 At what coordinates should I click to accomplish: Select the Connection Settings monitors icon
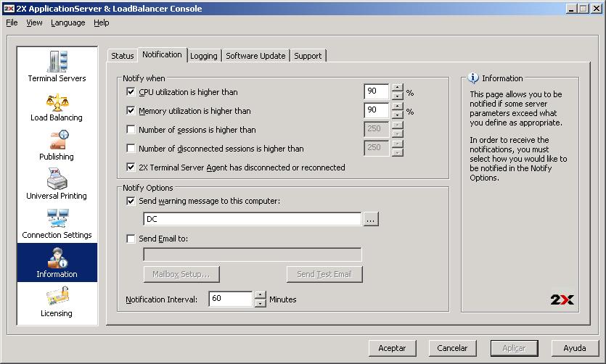pyautogui.click(x=57, y=218)
